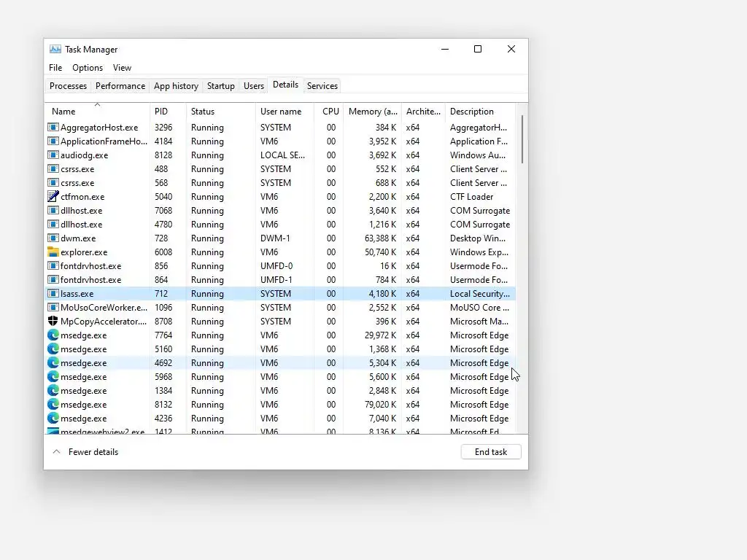Click the Edge icon for PID 7764
The width and height of the screenshot is (747, 560).
click(53, 335)
